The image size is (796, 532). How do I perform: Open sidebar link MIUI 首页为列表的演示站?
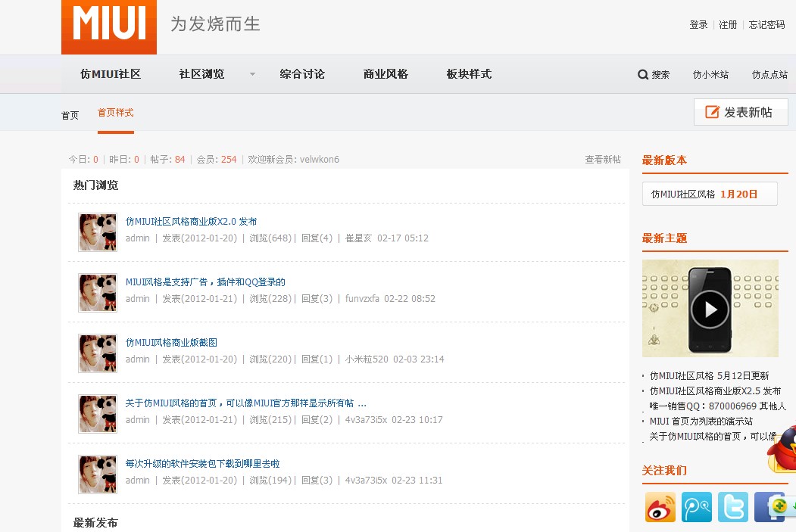point(701,422)
